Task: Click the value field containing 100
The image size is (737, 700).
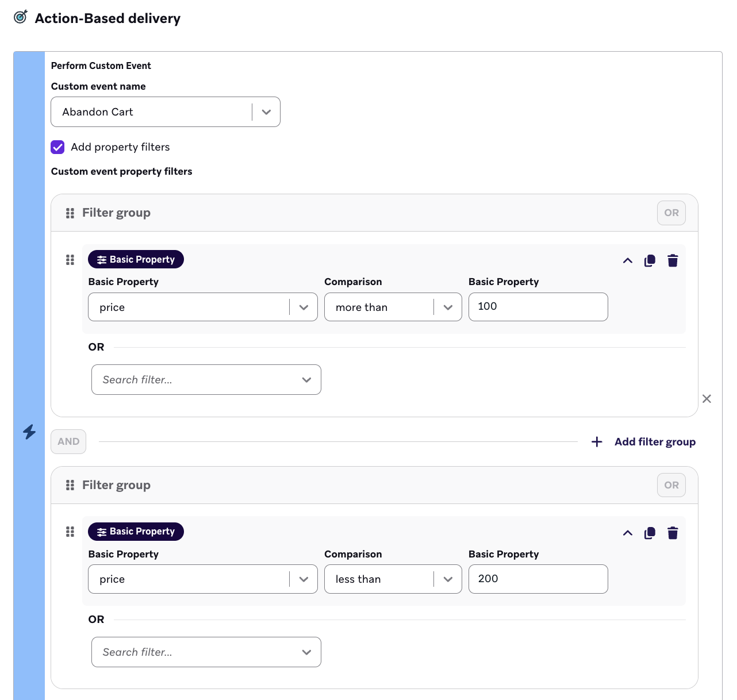Action: (538, 307)
